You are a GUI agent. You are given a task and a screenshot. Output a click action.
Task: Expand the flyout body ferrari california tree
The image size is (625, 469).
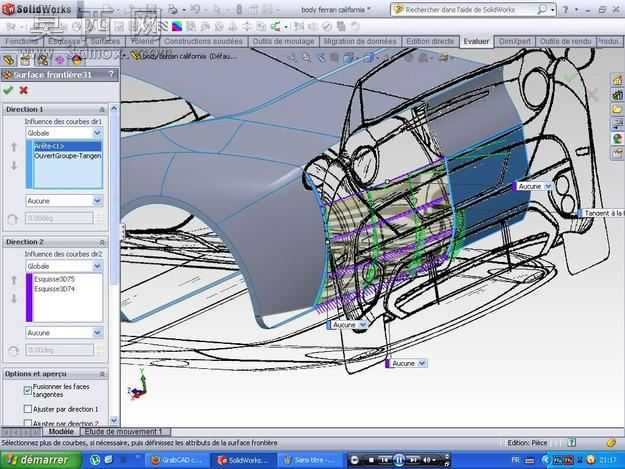tap(125, 56)
